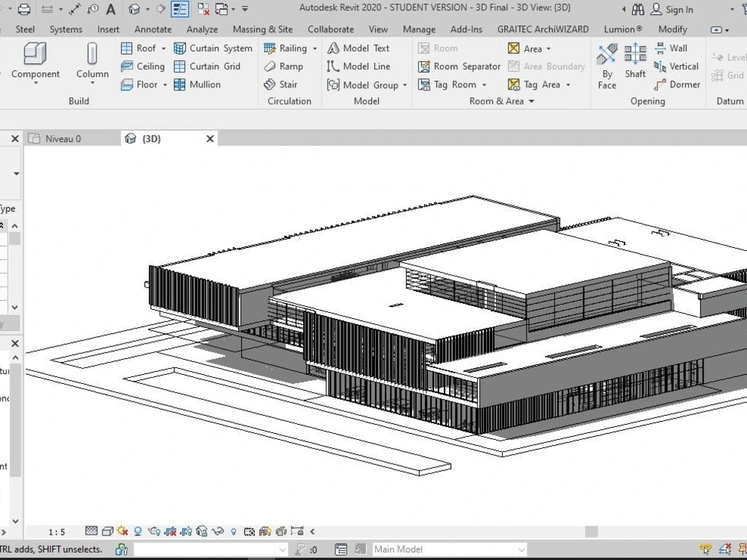Toggle Crop View in view control bar
The image size is (747, 560).
[170, 531]
